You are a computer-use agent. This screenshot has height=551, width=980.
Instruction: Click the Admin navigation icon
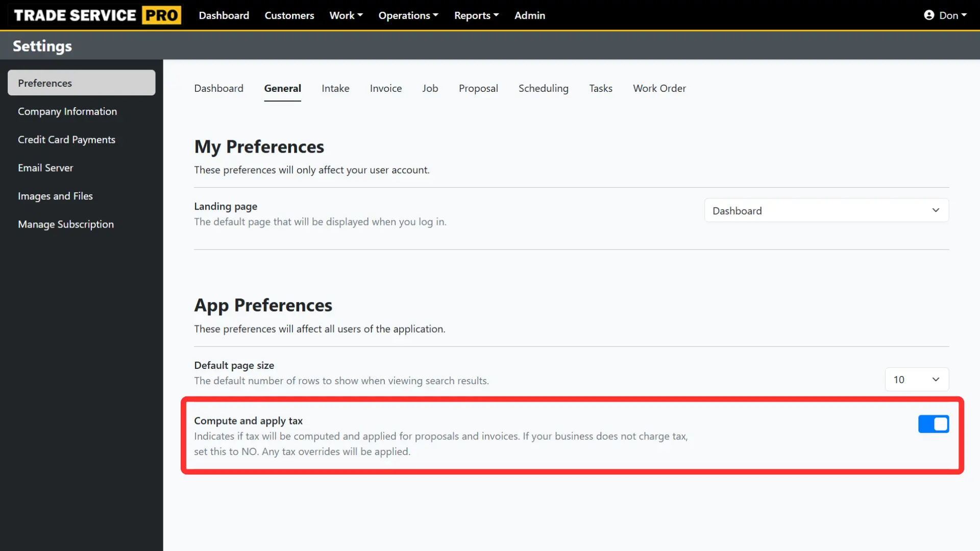(x=530, y=15)
